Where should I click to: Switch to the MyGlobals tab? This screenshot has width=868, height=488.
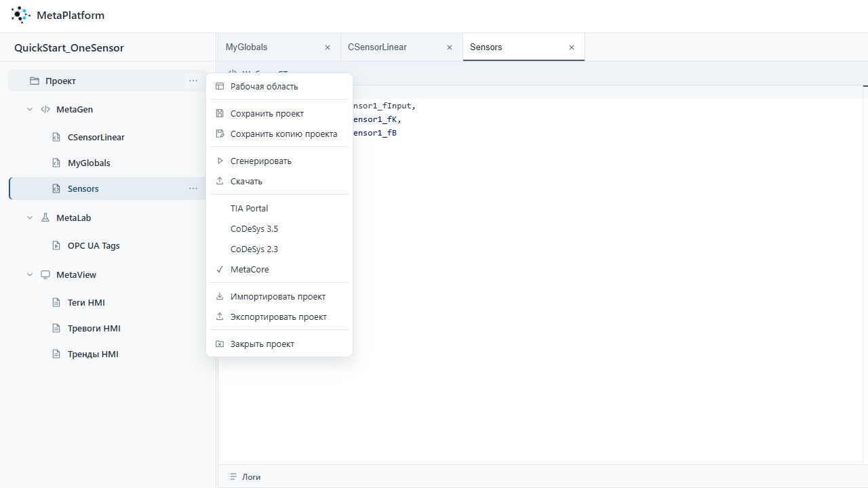pos(279,47)
